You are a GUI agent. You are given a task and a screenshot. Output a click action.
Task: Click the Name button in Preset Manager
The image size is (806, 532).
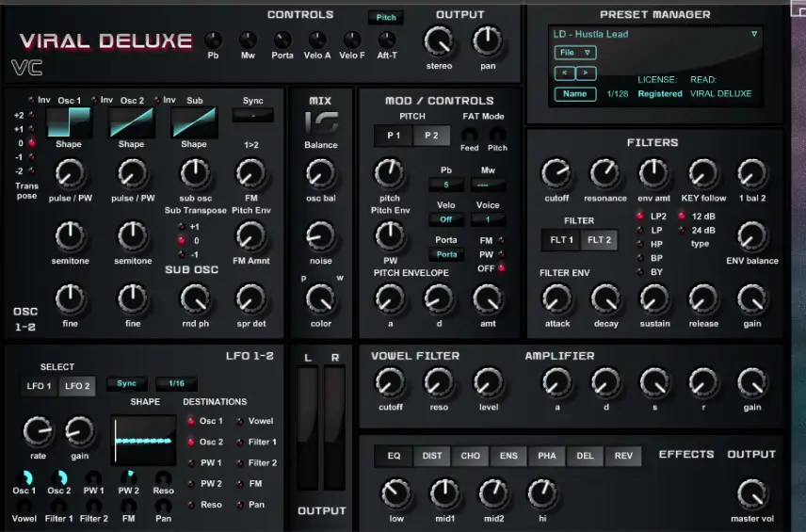tap(574, 94)
